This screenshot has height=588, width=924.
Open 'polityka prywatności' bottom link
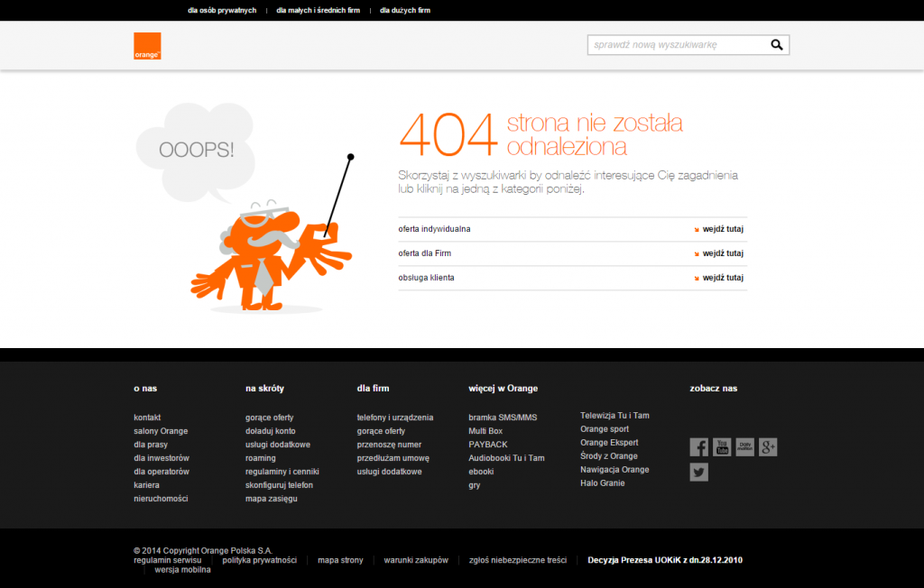point(259,560)
